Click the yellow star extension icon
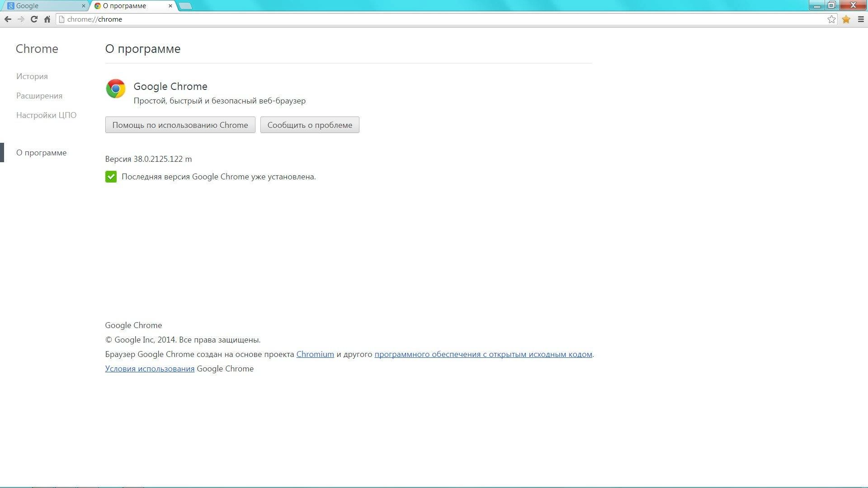868x488 pixels. pos(846,19)
